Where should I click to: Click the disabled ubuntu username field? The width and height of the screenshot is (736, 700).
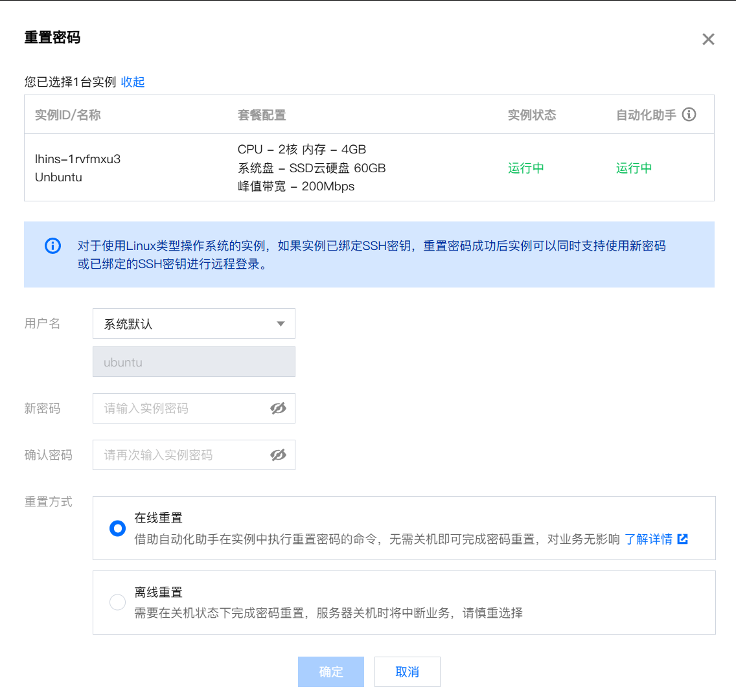click(194, 362)
